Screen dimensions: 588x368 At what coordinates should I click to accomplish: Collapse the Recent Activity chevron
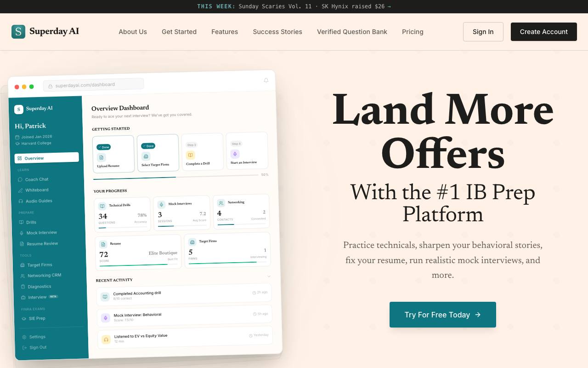click(x=269, y=276)
